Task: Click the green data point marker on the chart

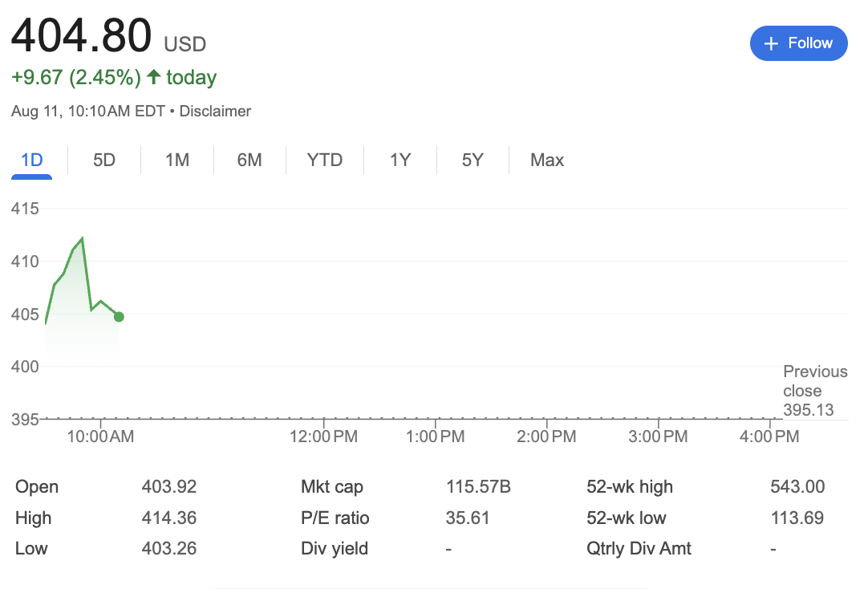Action: pos(119,317)
